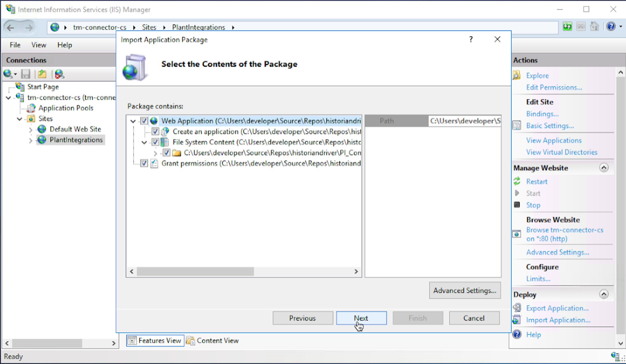
Task: Uncheck the Grant permissions checkbox
Action: point(144,163)
